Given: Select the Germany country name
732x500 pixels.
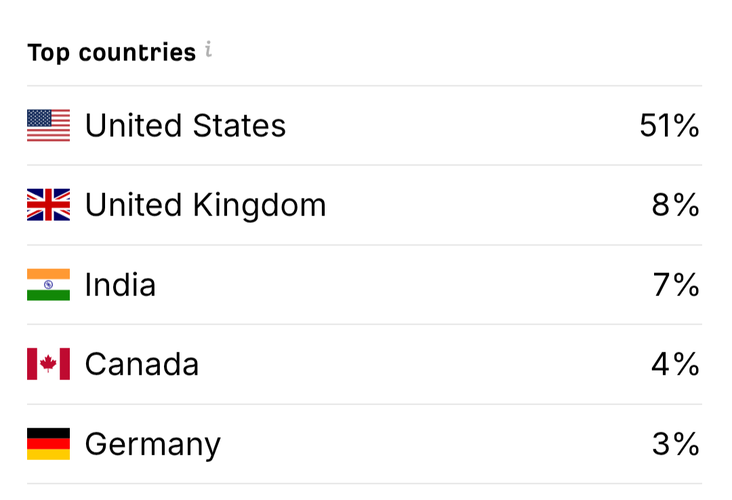Looking at the screenshot, I should [x=153, y=445].
